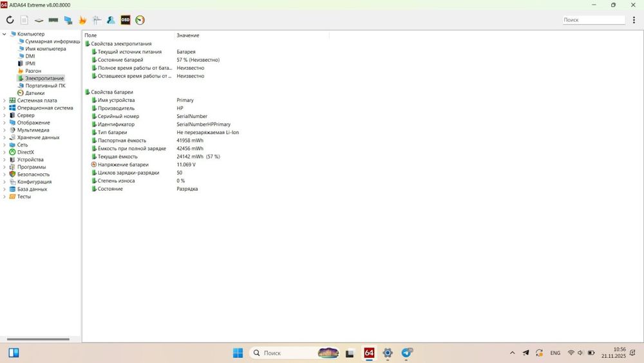Select Имя компьютера tree item
Viewport: 644px width, 363px height.
45,49
